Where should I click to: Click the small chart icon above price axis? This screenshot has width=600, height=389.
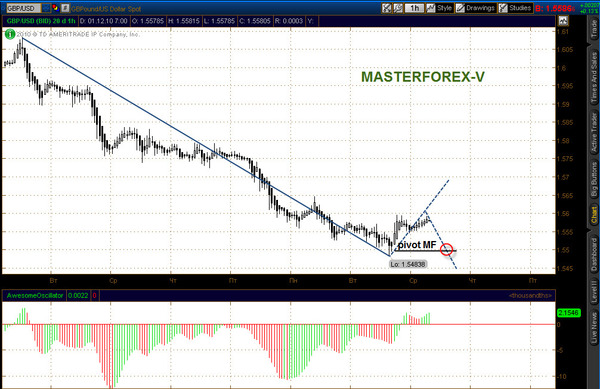[x=563, y=21]
